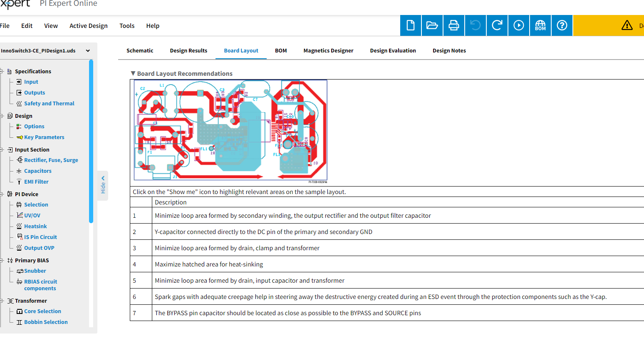Click row 2 Y-capacitor recommendation text
The image size is (644, 341).
(263, 232)
